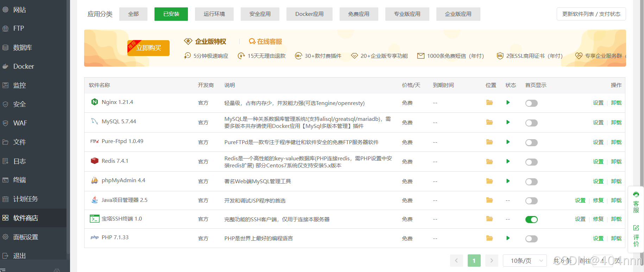
Task: Open the phpMyAdmin folder location icon
Action: [490, 181]
